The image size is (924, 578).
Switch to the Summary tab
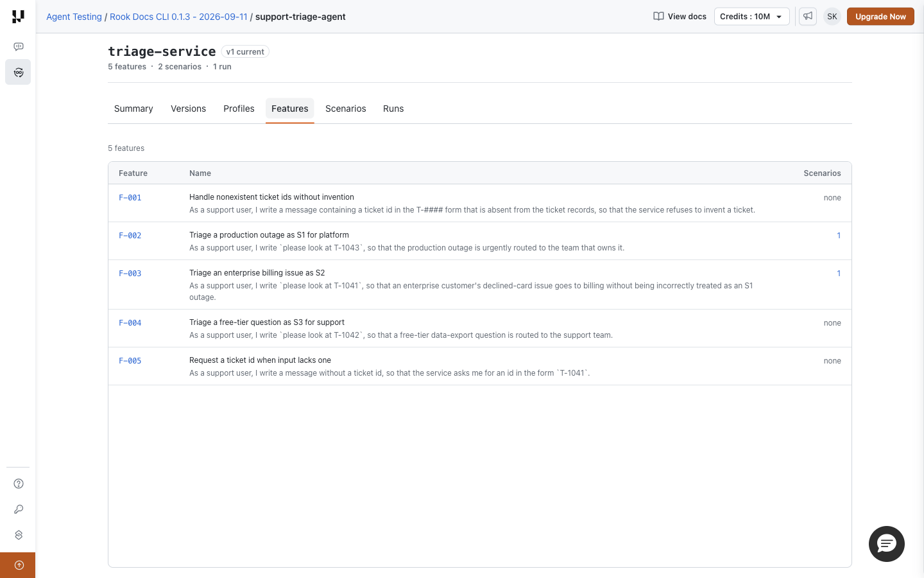pos(133,109)
